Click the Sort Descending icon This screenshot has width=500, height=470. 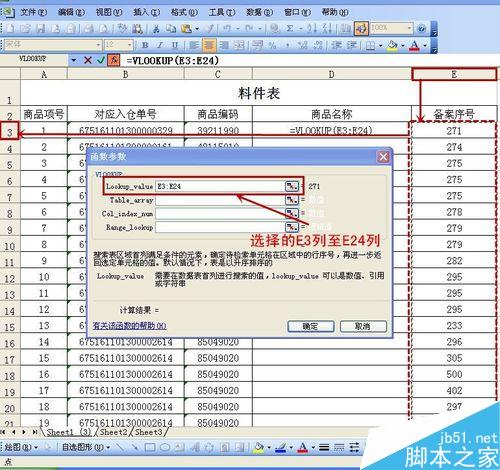[x=327, y=29]
